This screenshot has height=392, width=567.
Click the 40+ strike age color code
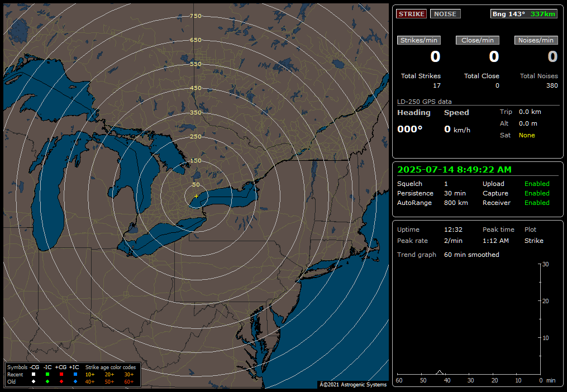point(90,381)
